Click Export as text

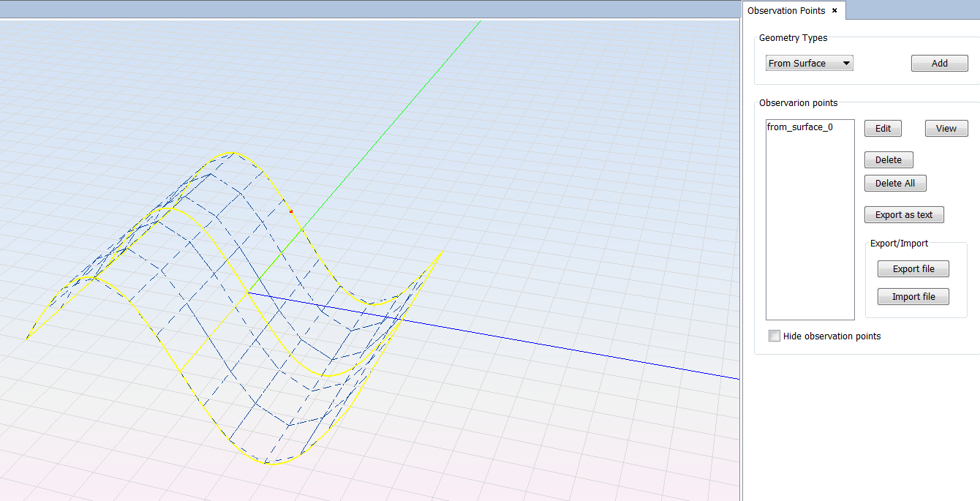pos(903,215)
